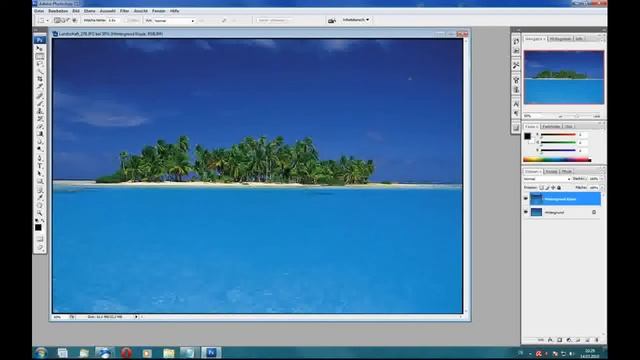Viewport: 640px width, 360px height.
Task: Select the Brush tool
Action: click(40, 103)
